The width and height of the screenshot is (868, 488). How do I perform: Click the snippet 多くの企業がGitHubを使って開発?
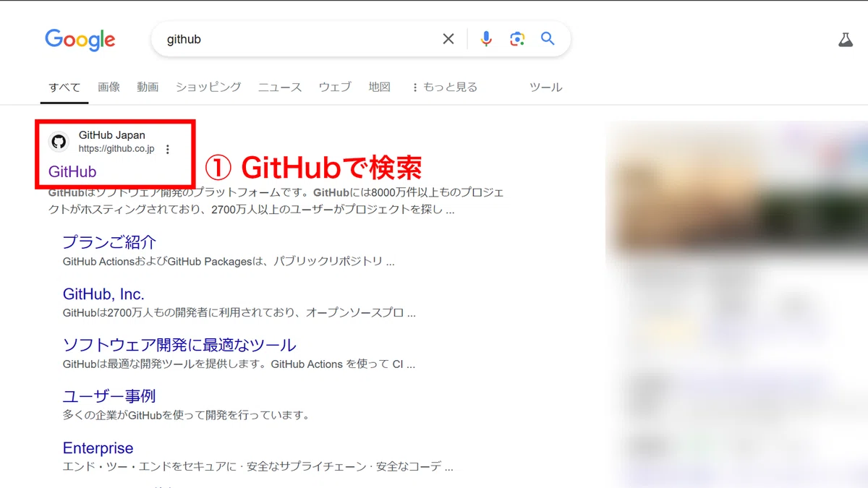(186, 415)
